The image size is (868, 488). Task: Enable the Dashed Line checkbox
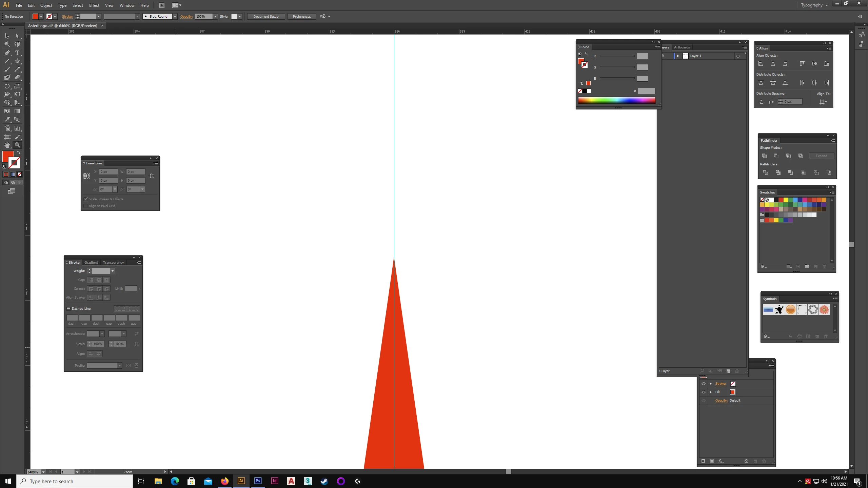[68, 309]
